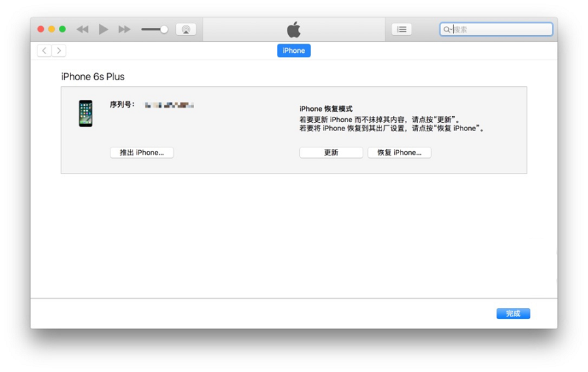The width and height of the screenshot is (588, 372).
Task: Click the rewind previous track button
Action: coord(82,29)
